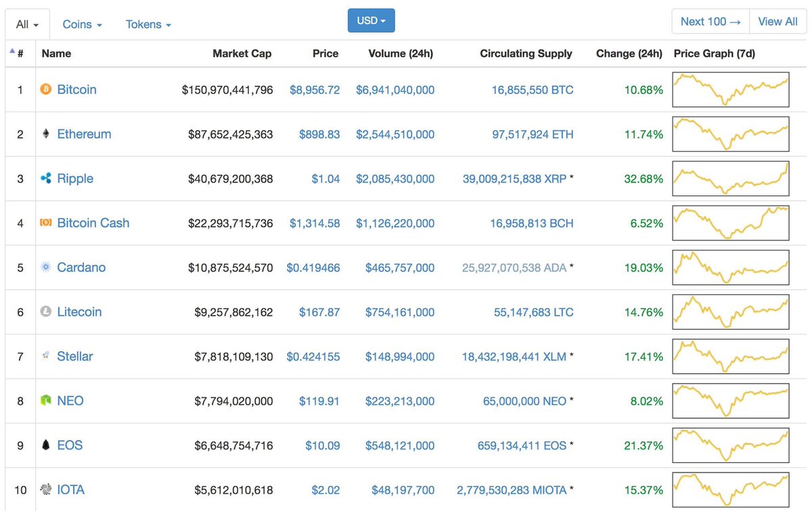
Task: Click Litecoin volume $754,161,000
Action: [400, 312]
